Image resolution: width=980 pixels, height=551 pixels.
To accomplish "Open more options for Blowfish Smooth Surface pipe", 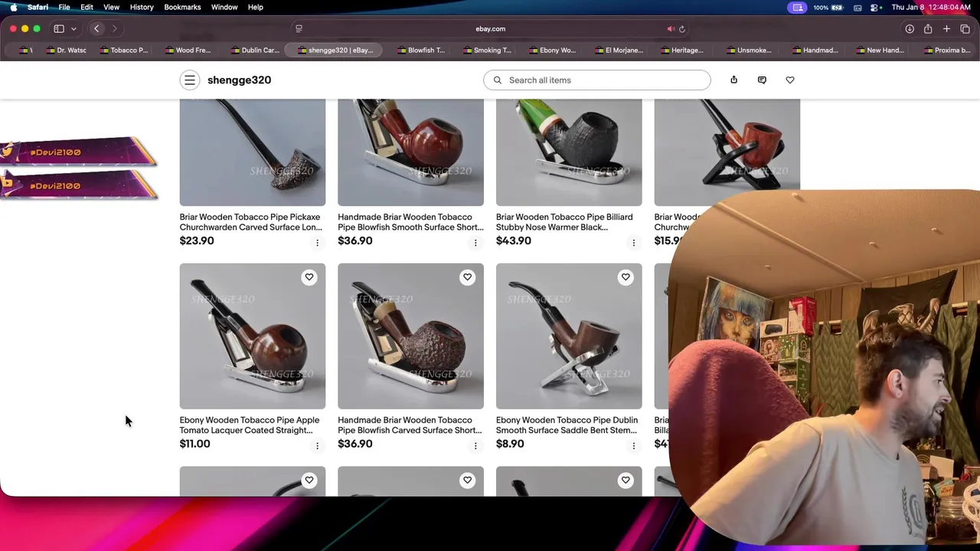I will pos(475,243).
